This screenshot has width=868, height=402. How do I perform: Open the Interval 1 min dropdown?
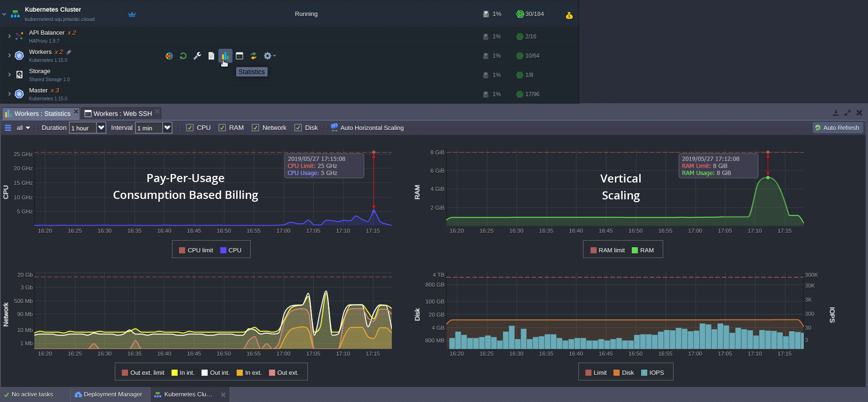click(x=167, y=128)
